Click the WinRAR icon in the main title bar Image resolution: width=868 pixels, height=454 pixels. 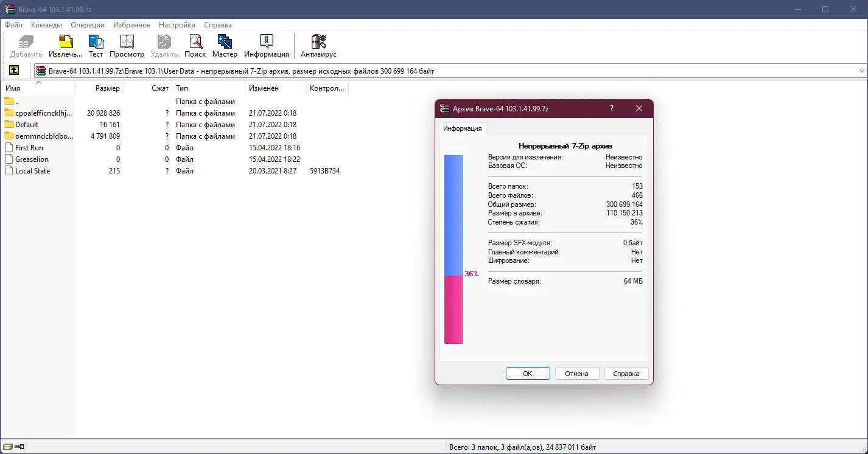10,9
